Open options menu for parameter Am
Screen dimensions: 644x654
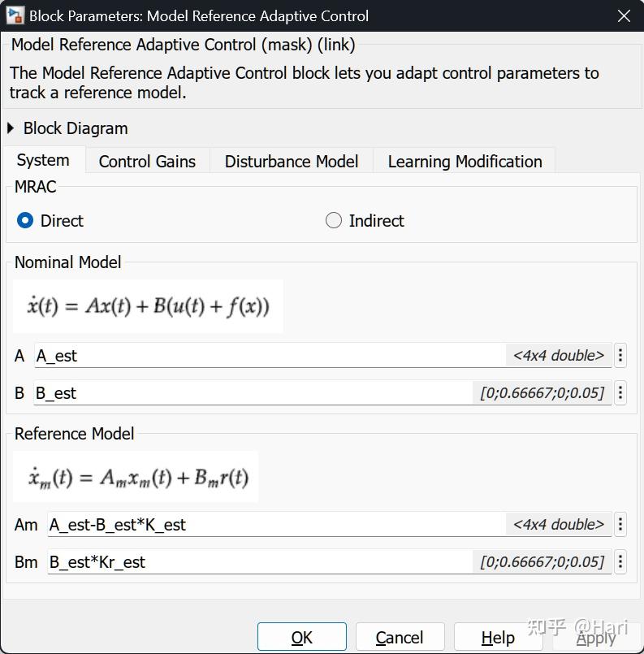click(620, 525)
